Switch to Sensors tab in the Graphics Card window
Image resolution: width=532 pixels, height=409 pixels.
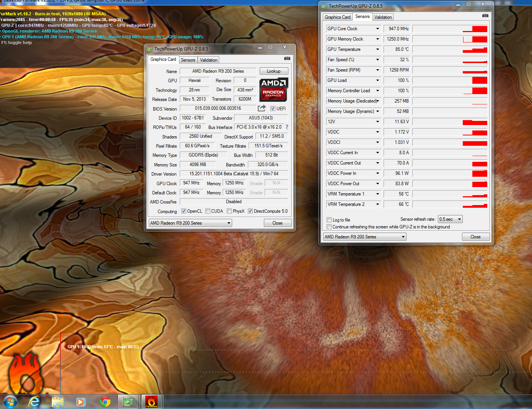point(188,60)
